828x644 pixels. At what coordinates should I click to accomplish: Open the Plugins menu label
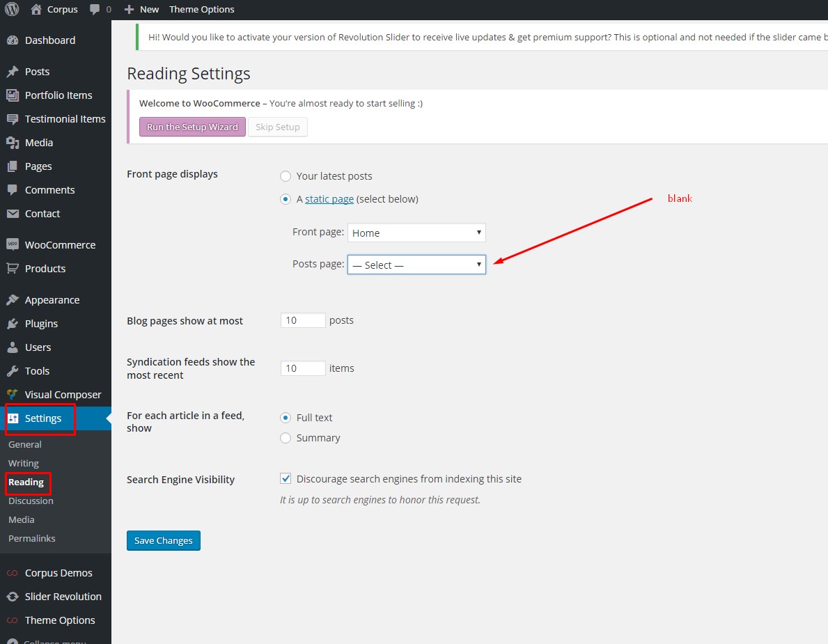[41, 324]
